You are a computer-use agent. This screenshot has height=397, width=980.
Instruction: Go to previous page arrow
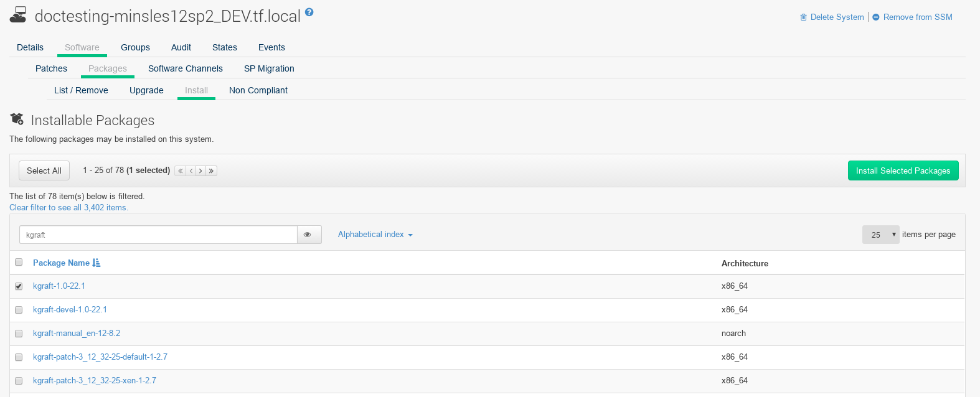tap(191, 170)
